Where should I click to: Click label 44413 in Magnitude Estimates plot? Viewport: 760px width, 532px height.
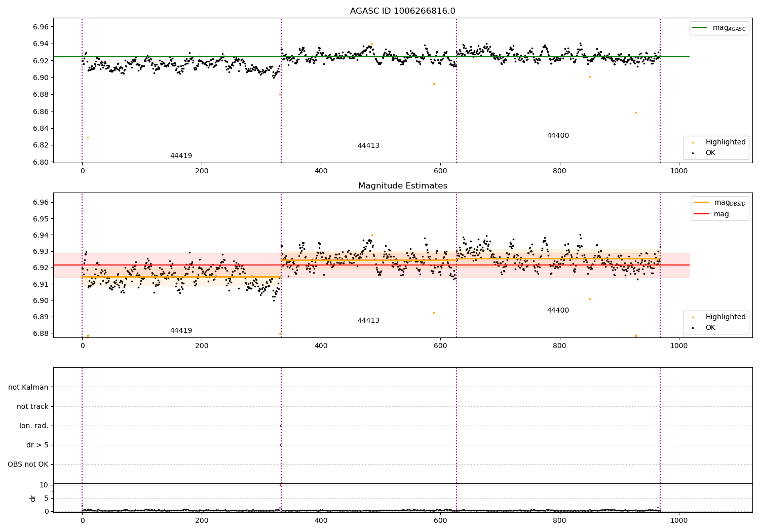(368, 321)
